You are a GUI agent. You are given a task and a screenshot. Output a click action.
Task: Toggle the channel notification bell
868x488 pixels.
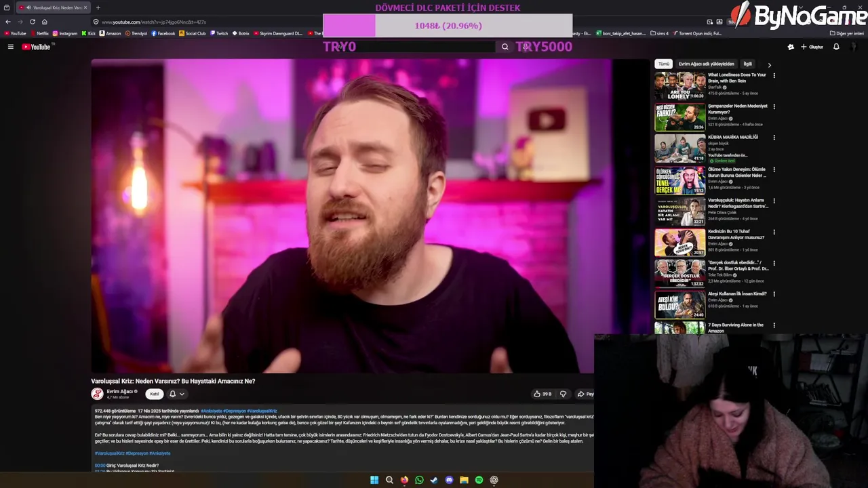click(x=172, y=394)
